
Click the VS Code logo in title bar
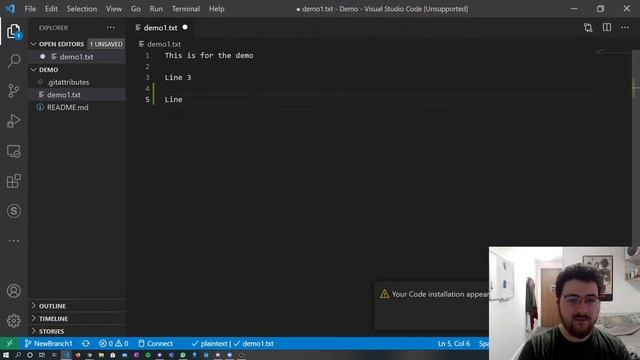click(x=10, y=9)
